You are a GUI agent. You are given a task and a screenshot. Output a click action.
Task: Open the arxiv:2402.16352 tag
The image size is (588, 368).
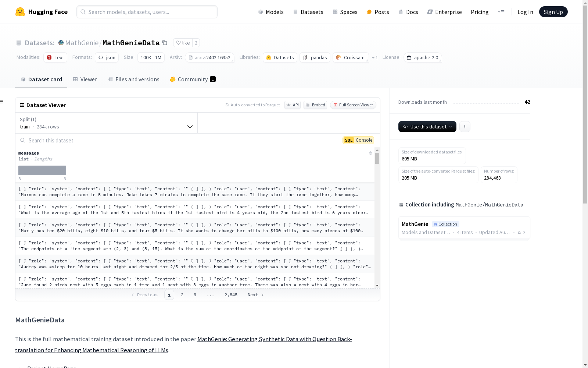coord(209,57)
